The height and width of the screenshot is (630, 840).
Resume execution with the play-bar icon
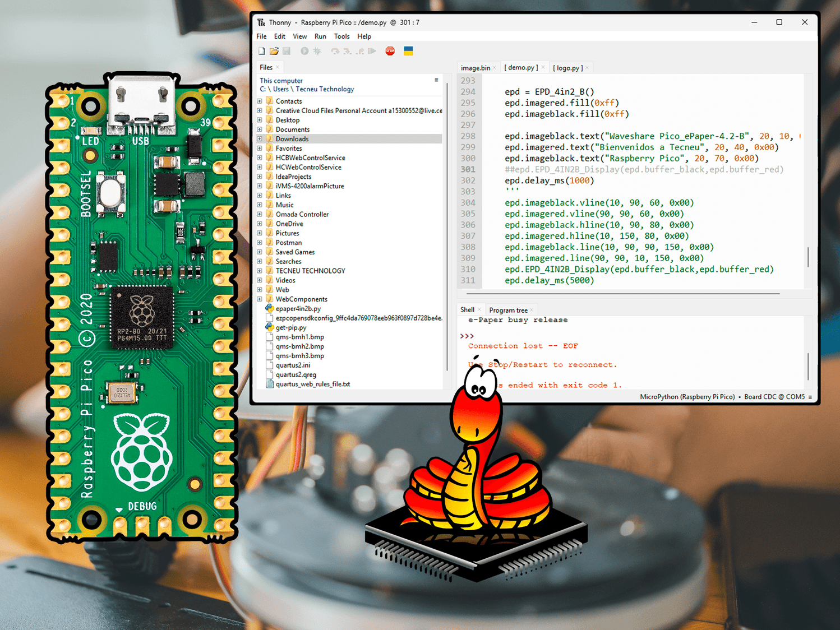point(372,51)
